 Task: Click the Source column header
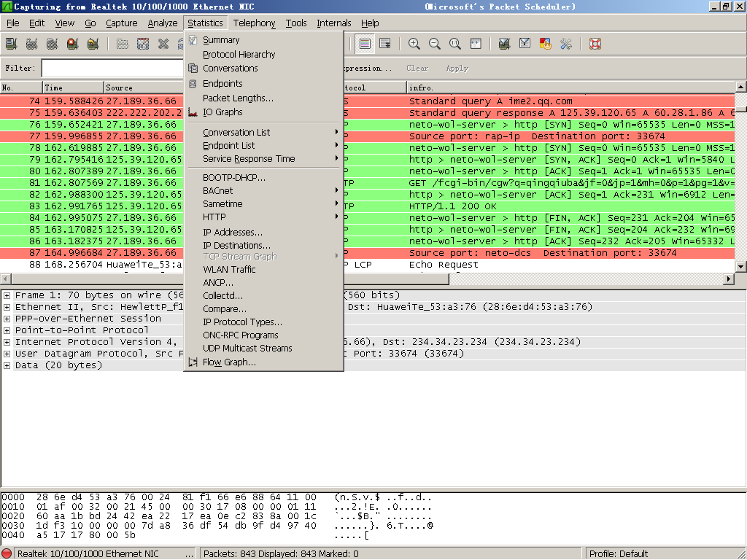[x=144, y=87]
